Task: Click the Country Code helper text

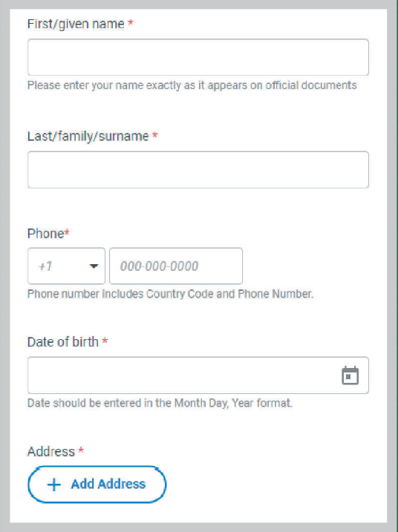Action: 170,294
